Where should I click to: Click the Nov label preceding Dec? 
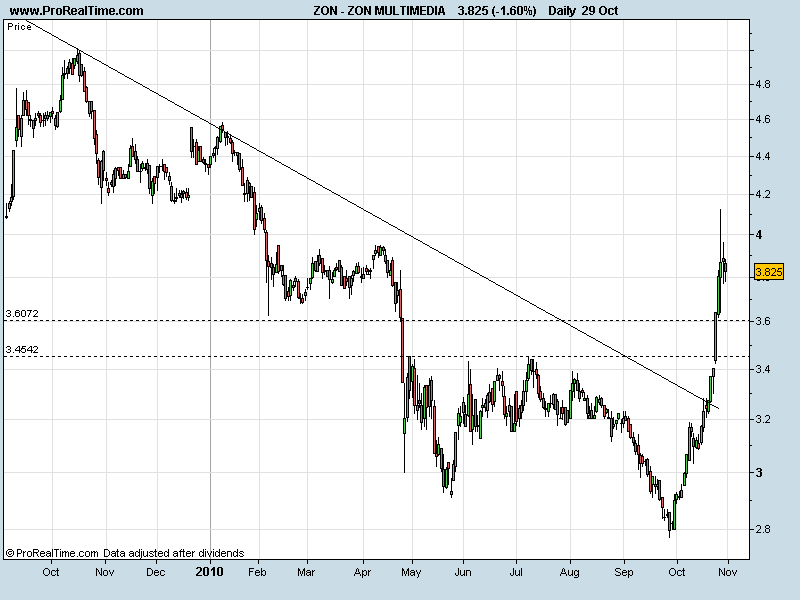(105, 572)
